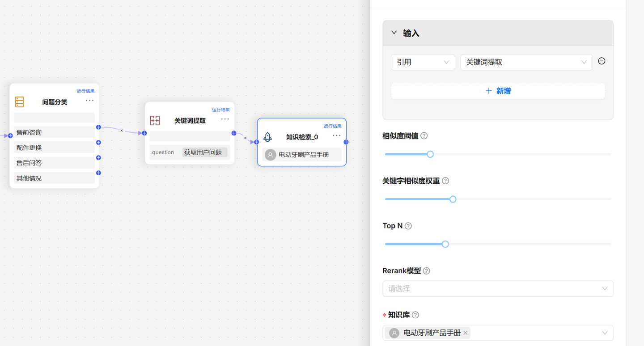Click the help icon beside 知识库
Image resolution: width=644 pixels, height=346 pixels.
[x=415, y=315]
